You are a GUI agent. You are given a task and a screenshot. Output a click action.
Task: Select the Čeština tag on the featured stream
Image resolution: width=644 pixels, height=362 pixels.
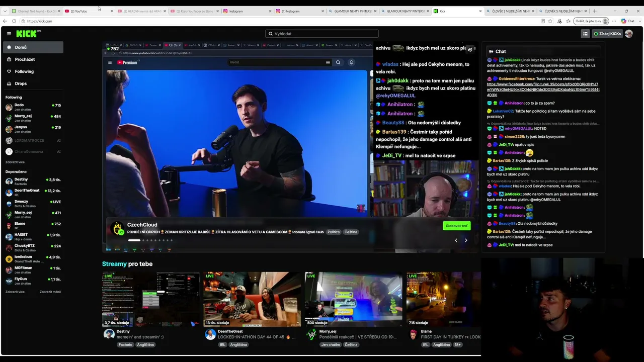pyautogui.click(x=351, y=232)
